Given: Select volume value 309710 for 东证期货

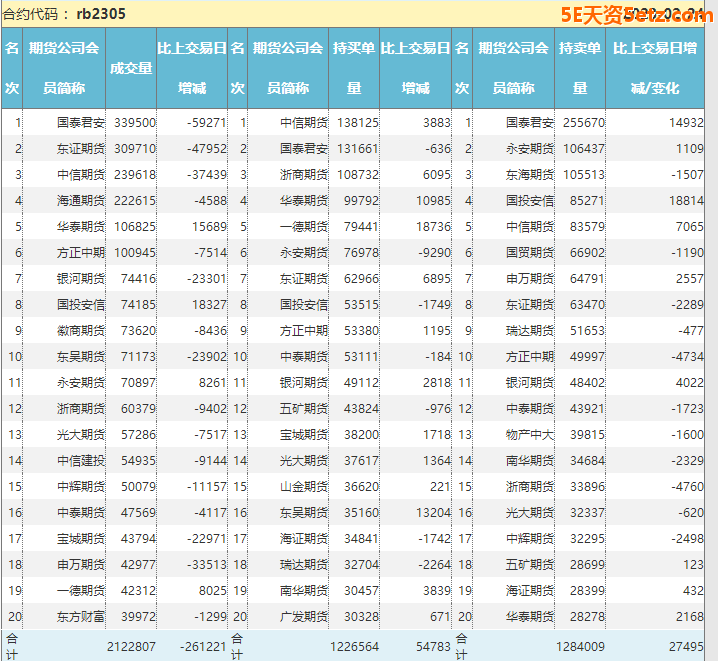Looking at the screenshot, I should (135, 149).
